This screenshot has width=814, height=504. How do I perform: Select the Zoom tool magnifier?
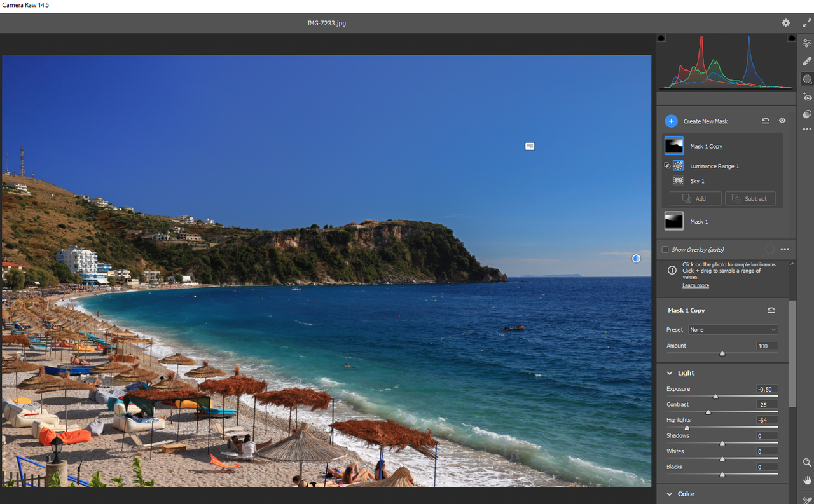tap(807, 463)
